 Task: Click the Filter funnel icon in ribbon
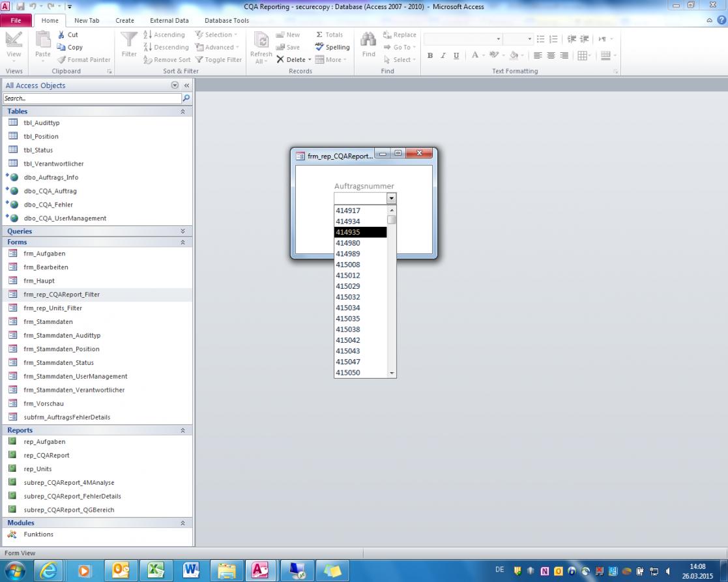coord(129,41)
